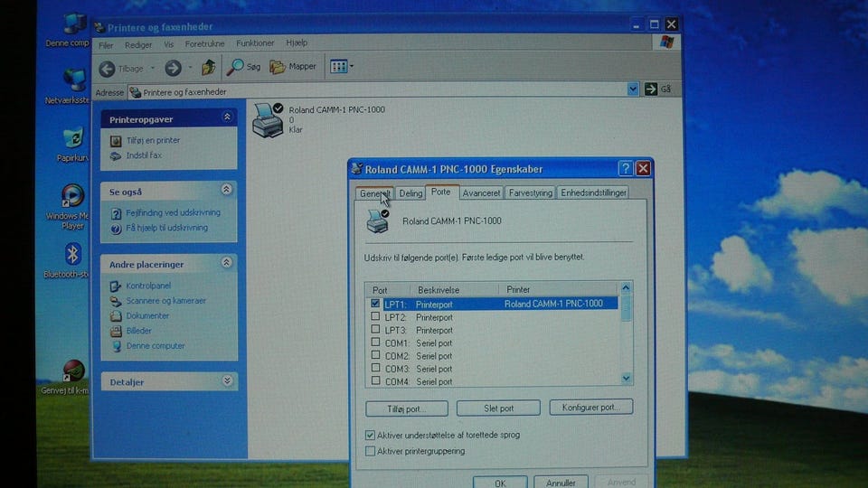Launch Windows Media Player desktop icon
Viewport: 868px width, 488px height.
coord(72,196)
